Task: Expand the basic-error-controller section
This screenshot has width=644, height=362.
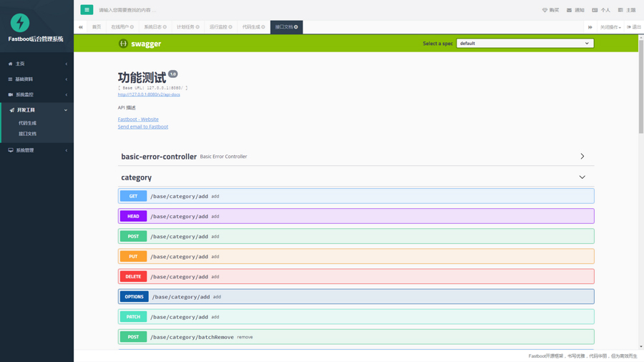Action: click(x=582, y=157)
